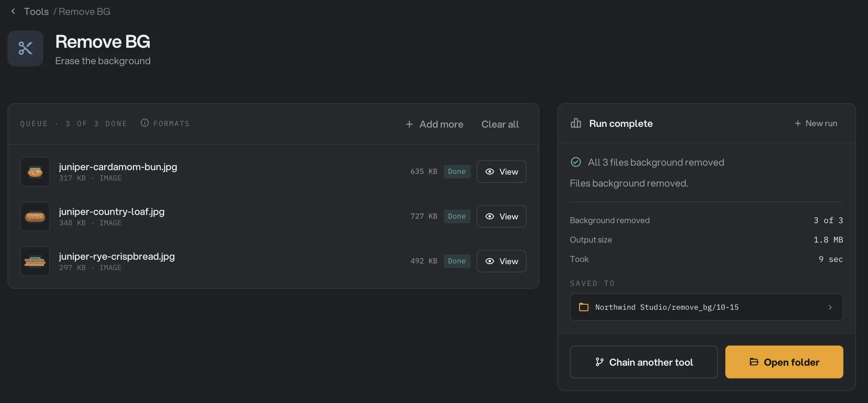Click the back chevron beside Tools
The height and width of the screenshot is (403, 868).
pos(13,11)
